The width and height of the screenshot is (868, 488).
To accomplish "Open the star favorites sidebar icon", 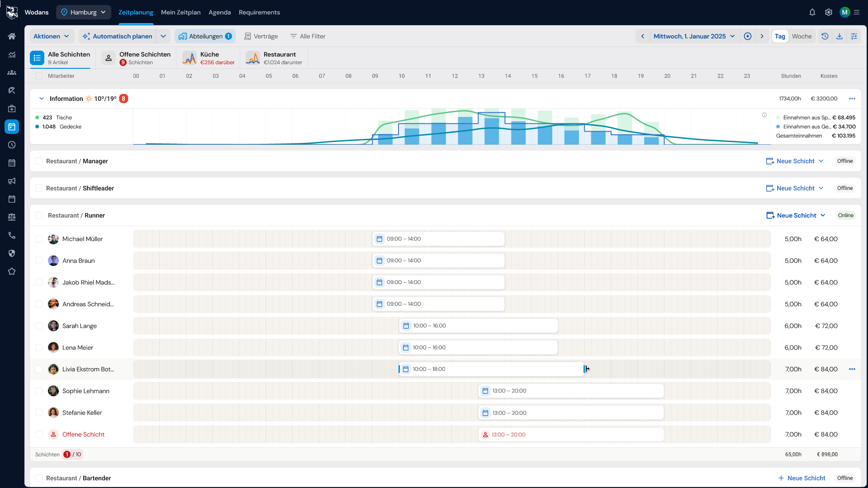I will coord(12,271).
